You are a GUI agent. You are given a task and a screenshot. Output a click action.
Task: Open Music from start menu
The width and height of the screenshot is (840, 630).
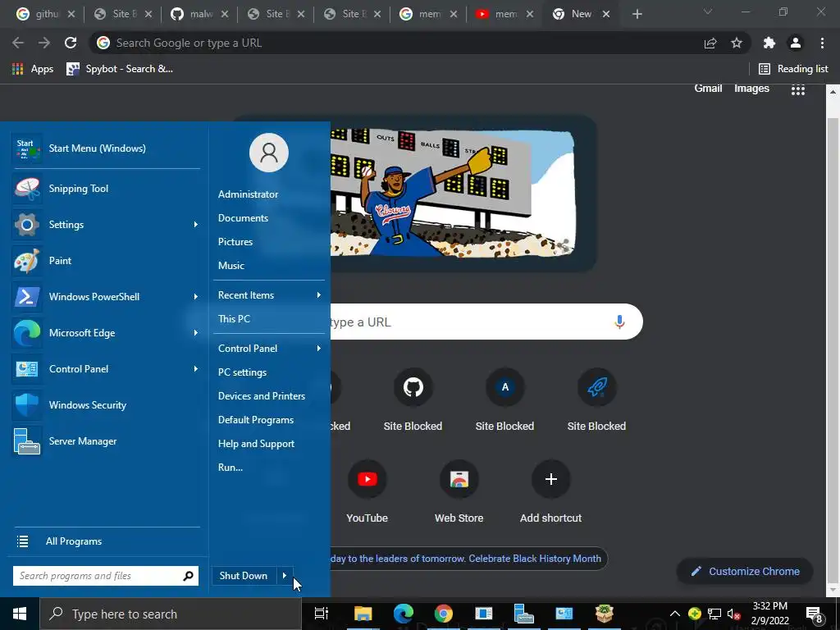(231, 266)
